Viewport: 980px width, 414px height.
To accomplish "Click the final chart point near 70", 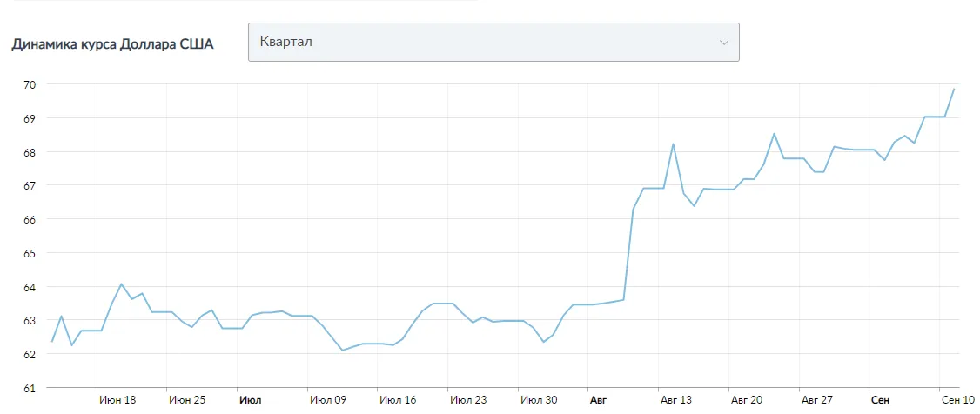I will click(954, 89).
